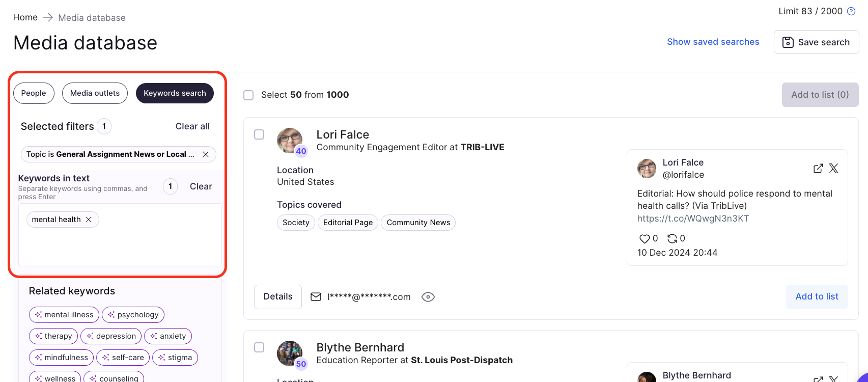Like Lori Falce's tweet heart icon

[x=645, y=238]
